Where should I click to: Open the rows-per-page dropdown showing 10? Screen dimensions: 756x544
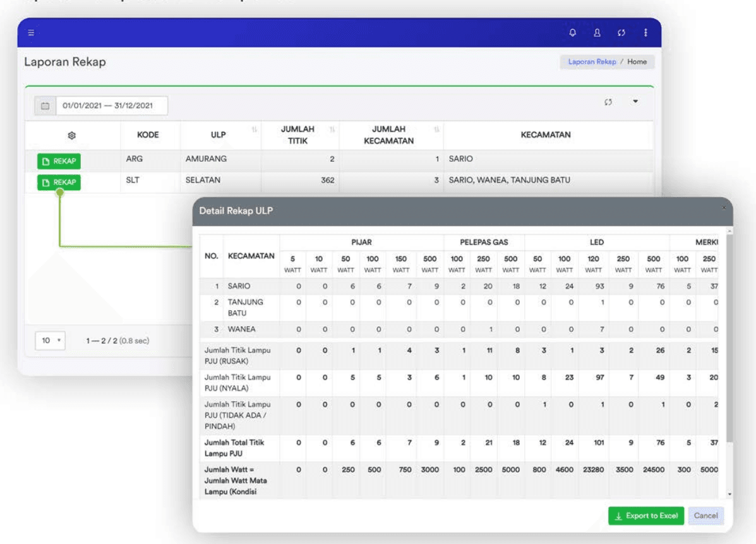coord(50,341)
